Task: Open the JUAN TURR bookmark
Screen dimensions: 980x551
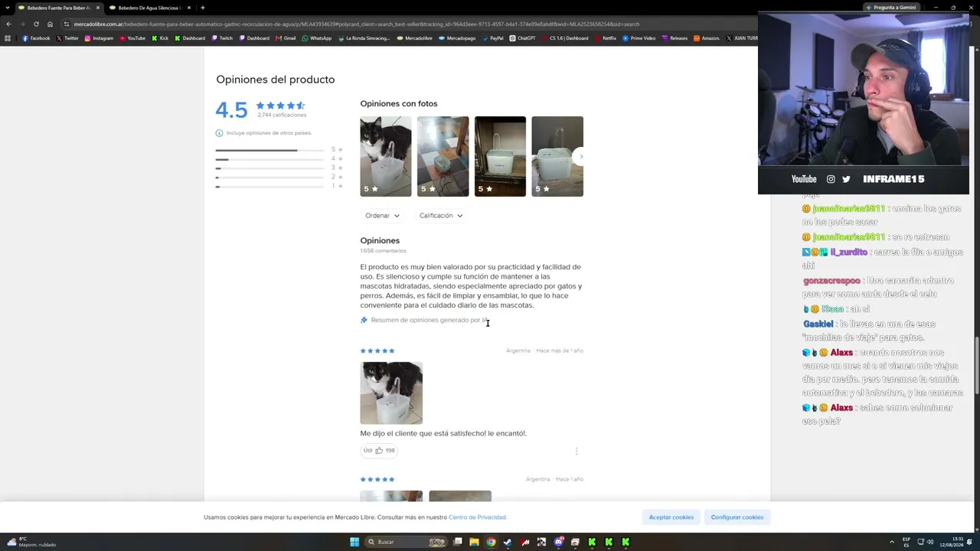Action: click(x=741, y=38)
